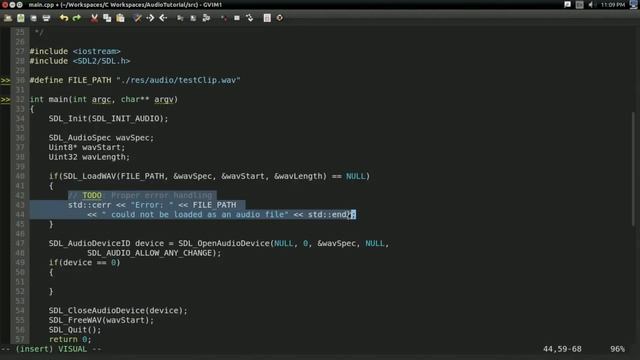Click the '(insert) VISUAL' mode indicator

(51, 349)
